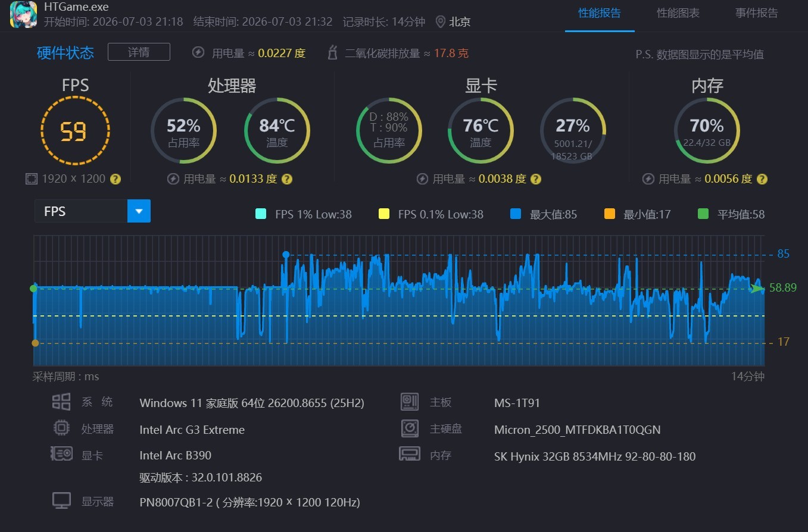Click the monitor icon beside 显示器
The width and height of the screenshot is (808, 532).
coord(61,501)
